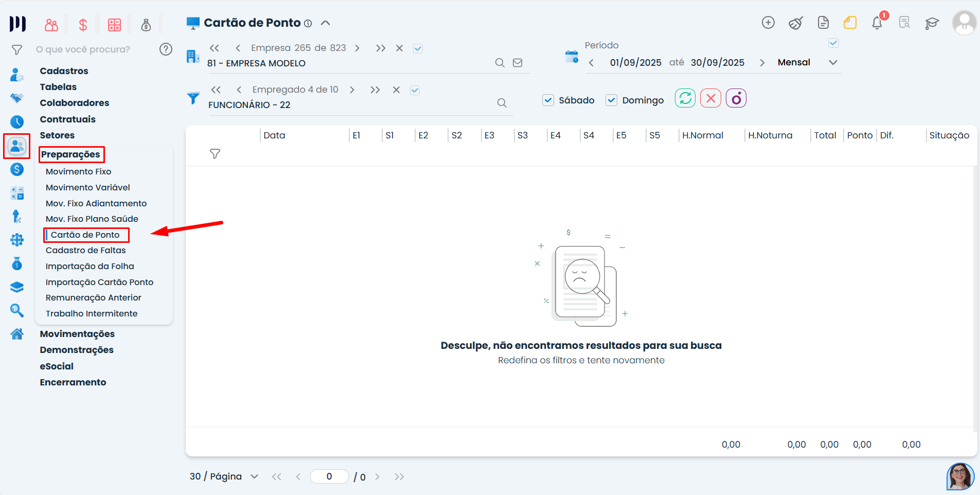Expand the Movimentações section
The height and width of the screenshot is (495, 980).
coord(77,334)
